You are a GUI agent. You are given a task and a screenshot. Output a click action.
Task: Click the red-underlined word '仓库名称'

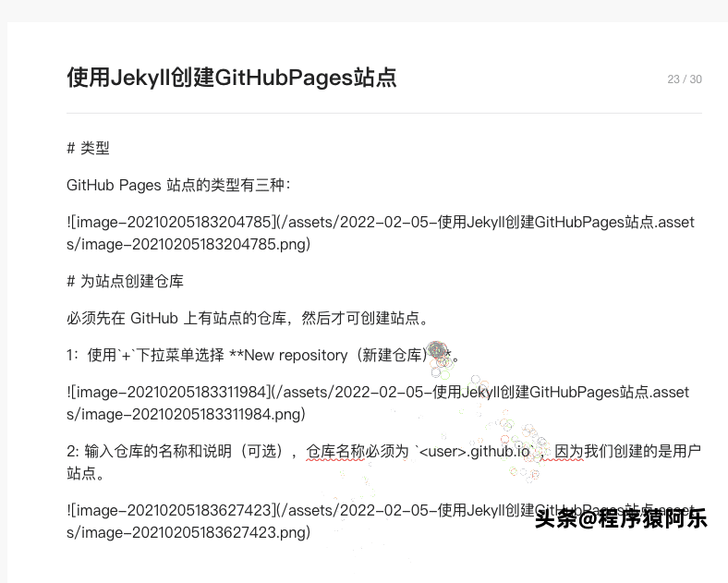335,452
